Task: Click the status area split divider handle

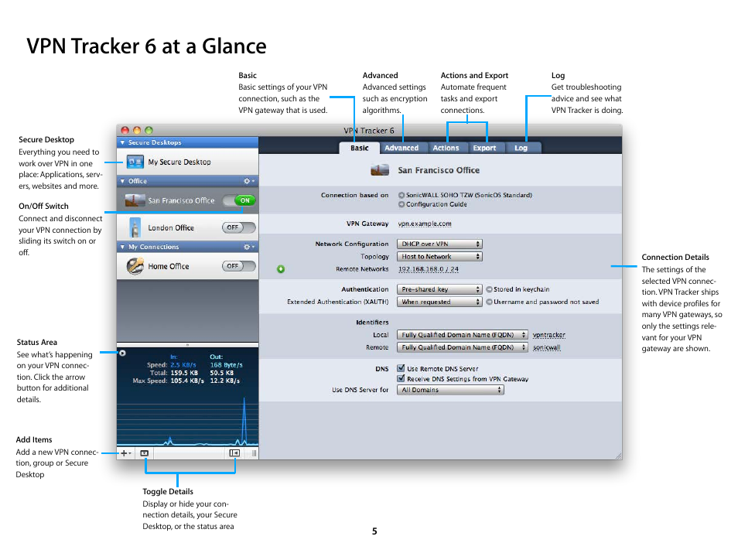Action: point(187,345)
